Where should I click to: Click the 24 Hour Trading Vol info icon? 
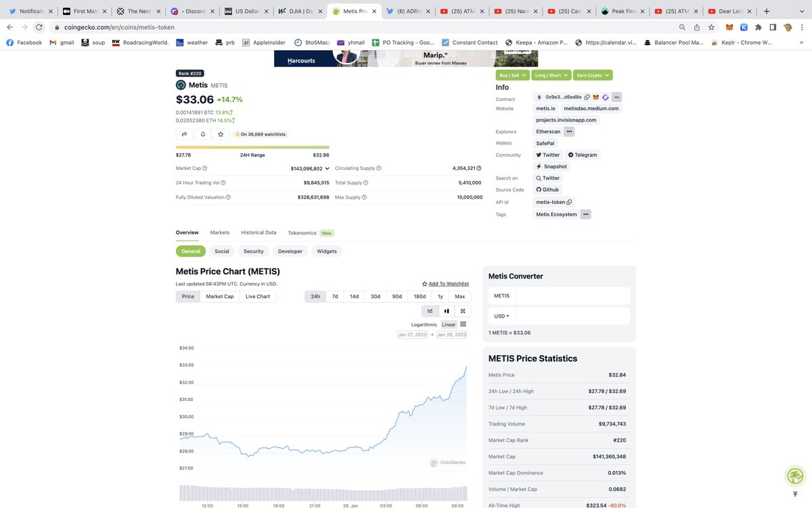click(223, 182)
